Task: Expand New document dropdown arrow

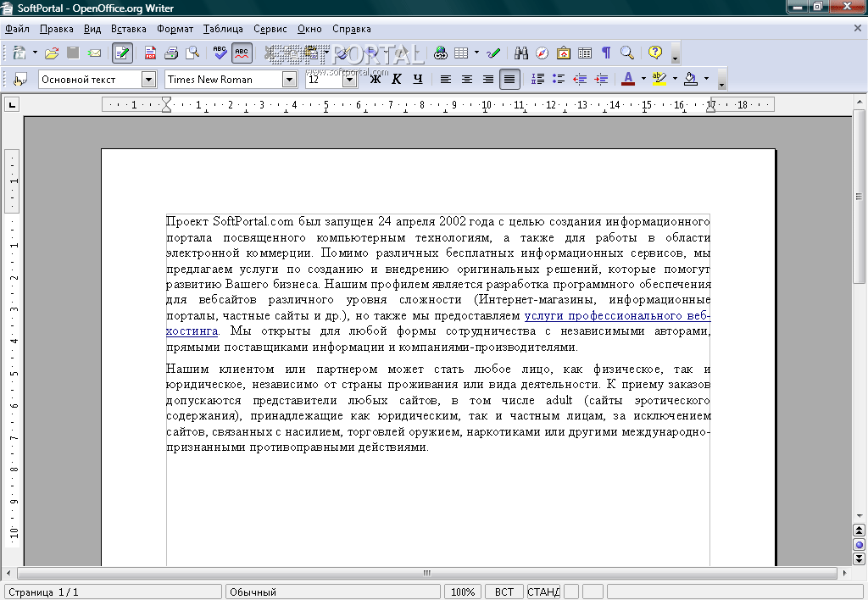Action: point(35,53)
